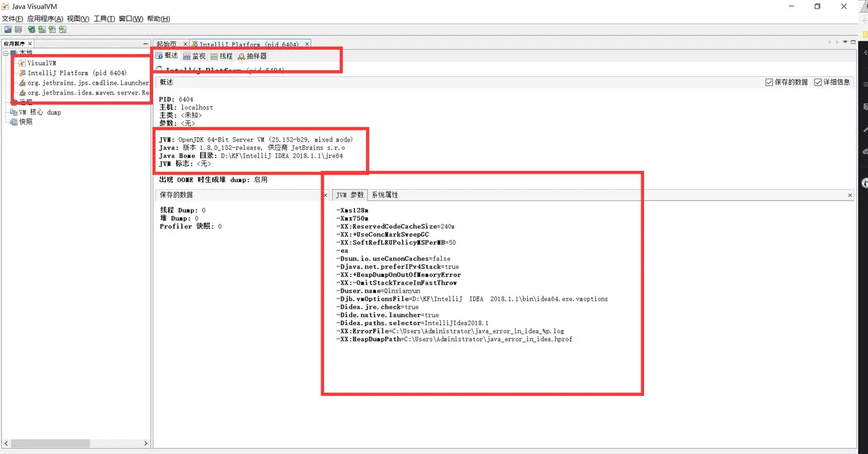Open the 应用程序 menu
The height and width of the screenshot is (454, 868).
pos(45,19)
